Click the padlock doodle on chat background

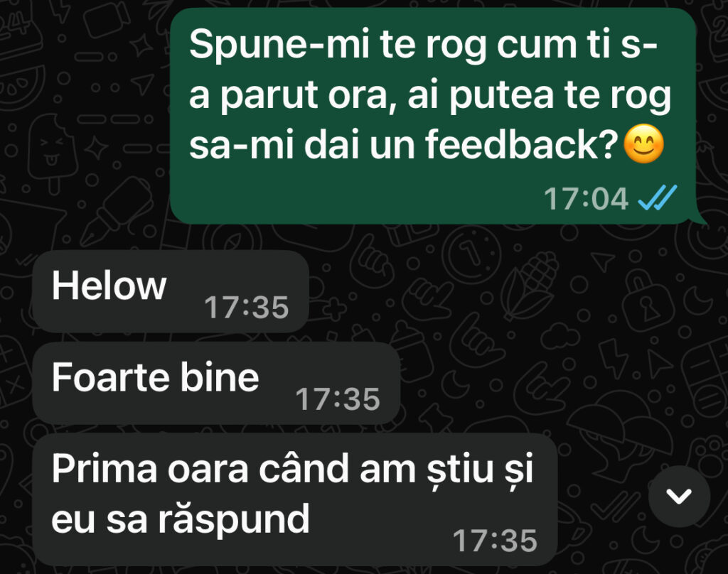point(648,298)
